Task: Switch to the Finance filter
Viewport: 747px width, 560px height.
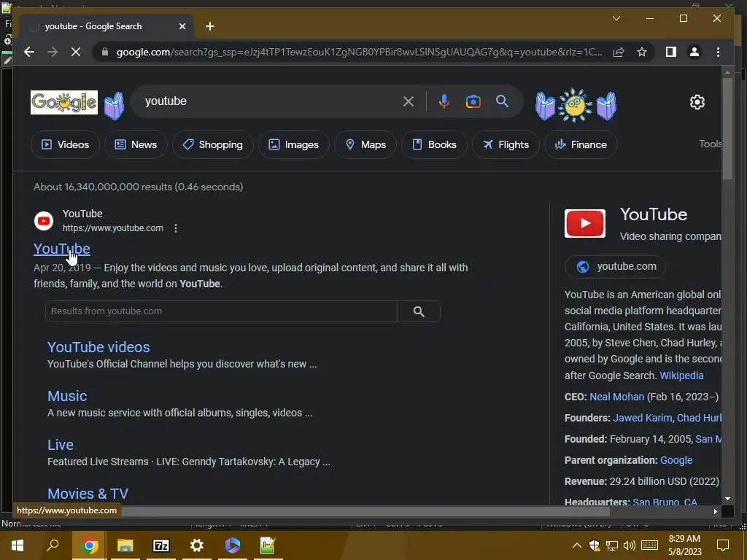Action: tap(581, 144)
